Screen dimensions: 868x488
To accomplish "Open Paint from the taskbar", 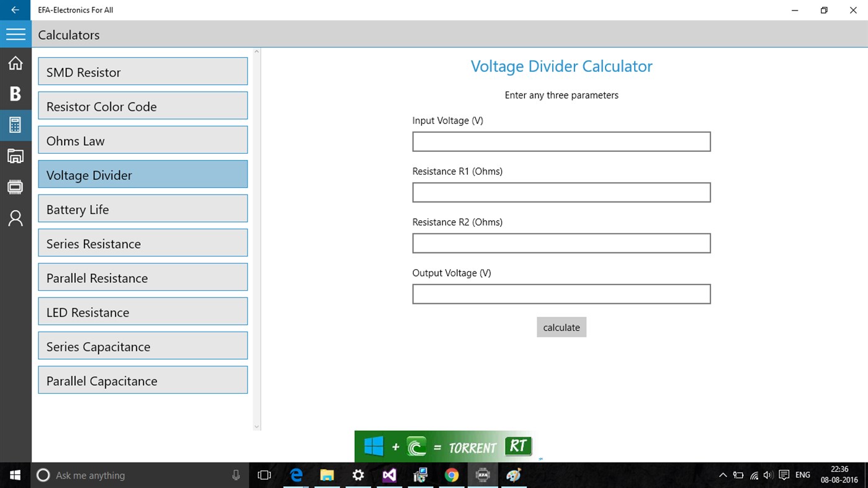I will [x=514, y=475].
